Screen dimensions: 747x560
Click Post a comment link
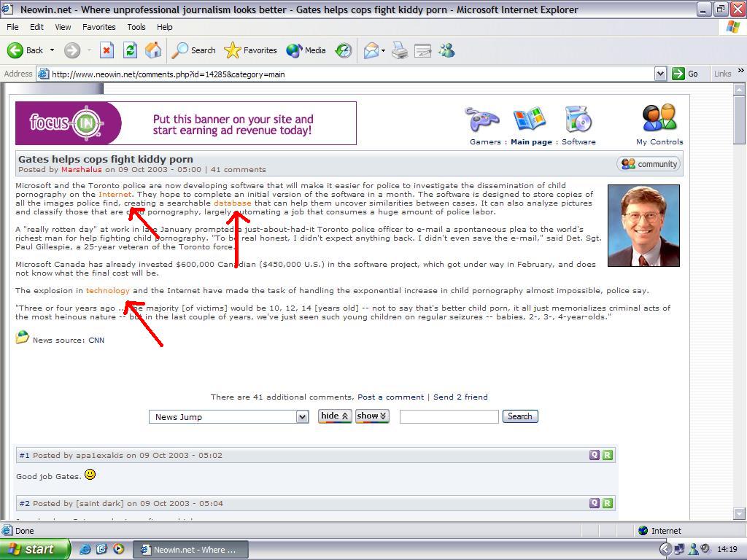[391, 397]
